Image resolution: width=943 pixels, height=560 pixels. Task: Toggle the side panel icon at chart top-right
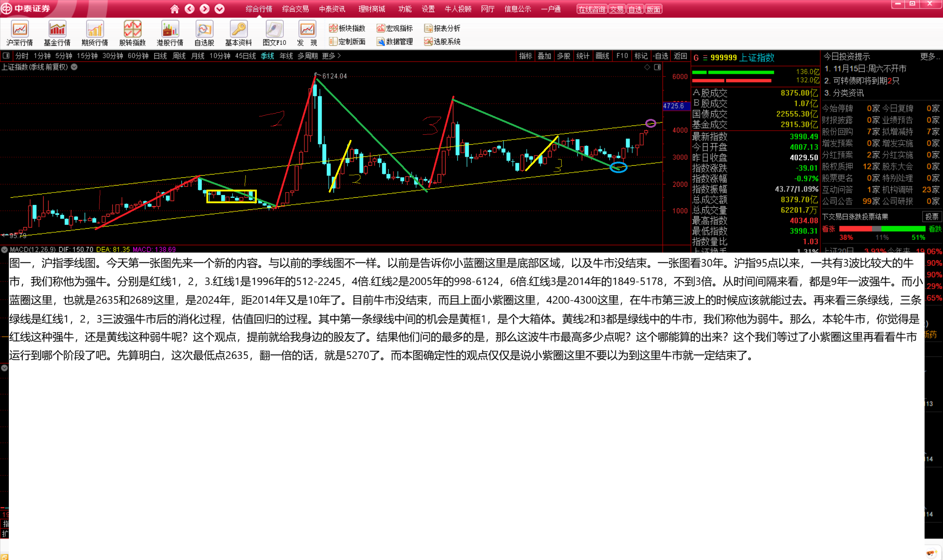click(x=657, y=67)
